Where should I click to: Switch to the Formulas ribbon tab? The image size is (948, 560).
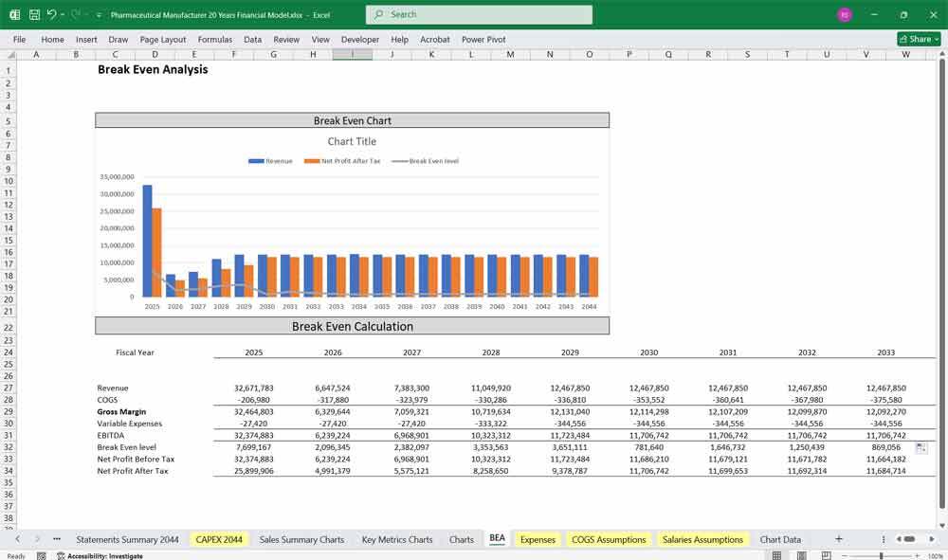pos(215,39)
